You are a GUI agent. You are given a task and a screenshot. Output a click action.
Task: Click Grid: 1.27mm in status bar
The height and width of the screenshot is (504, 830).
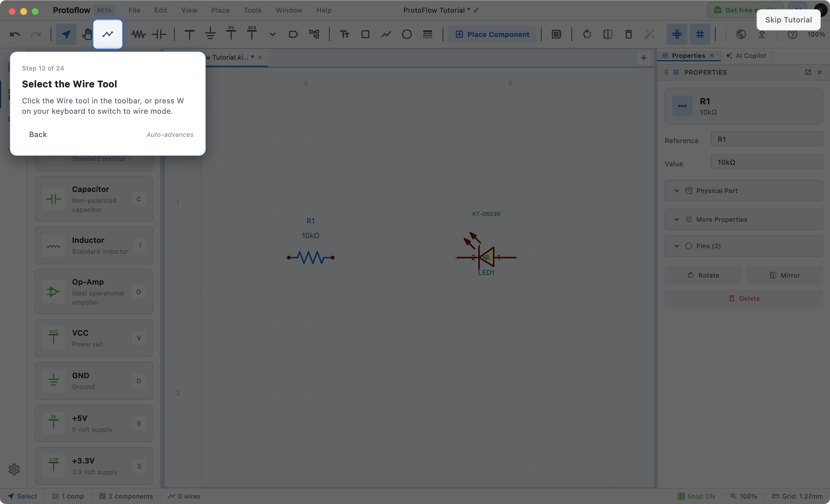[797, 496]
